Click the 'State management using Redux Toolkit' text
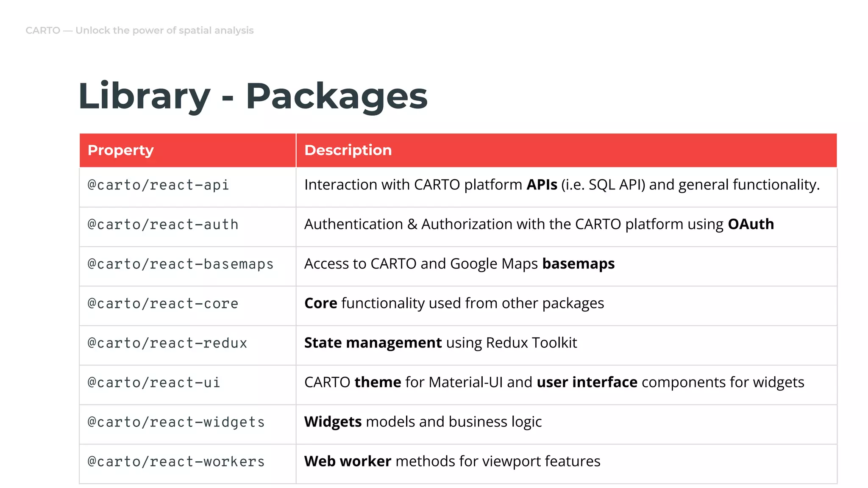Viewport: 868px width, 488px height. point(441,343)
